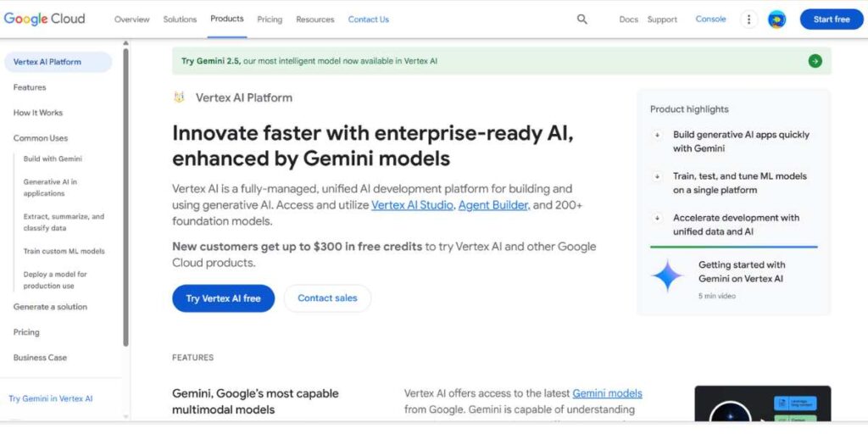Click 'Try Gemini in Vertex AI' sidebar link
Screen dimensions: 868x434
pyautogui.click(x=51, y=398)
